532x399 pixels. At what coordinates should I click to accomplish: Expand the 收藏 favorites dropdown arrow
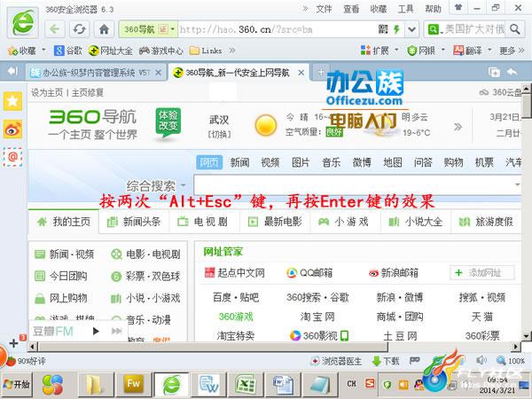[x=43, y=51]
